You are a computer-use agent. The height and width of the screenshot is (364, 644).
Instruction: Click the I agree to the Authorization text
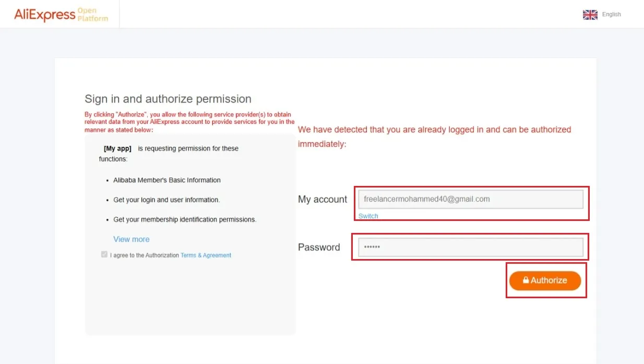tap(145, 255)
